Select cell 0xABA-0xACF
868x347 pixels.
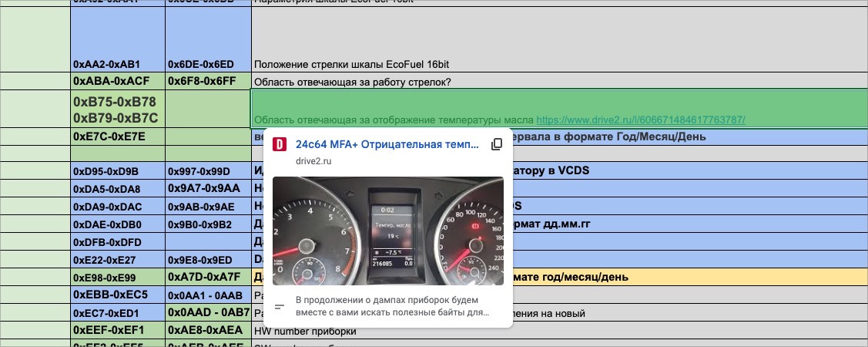point(118,81)
